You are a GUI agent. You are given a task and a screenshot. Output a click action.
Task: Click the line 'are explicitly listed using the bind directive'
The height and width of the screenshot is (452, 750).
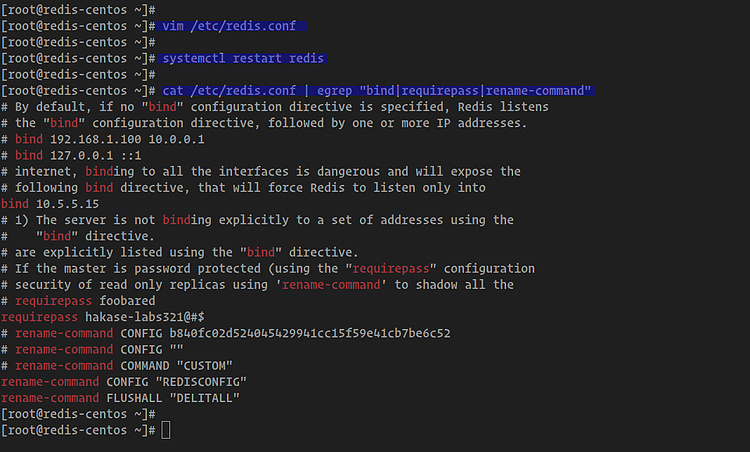(179, 252)
